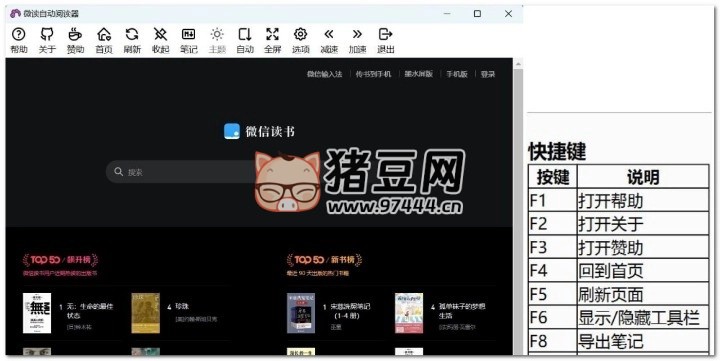Open the TOP 50 飙升榜 heading
The height and width of the screenshot is (361, 720).
pyautogui.click(x=60, y=260)
